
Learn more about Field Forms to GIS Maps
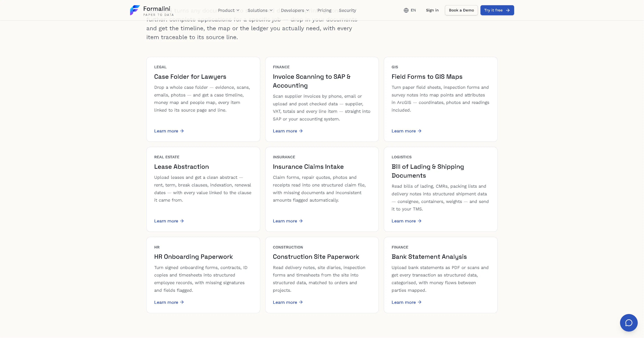click(406, 131)
